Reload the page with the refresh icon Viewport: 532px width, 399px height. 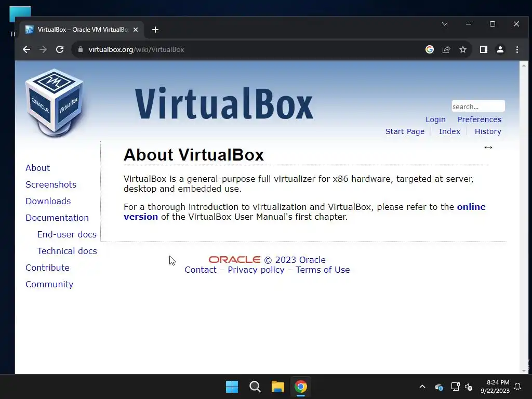click(60, 49)
